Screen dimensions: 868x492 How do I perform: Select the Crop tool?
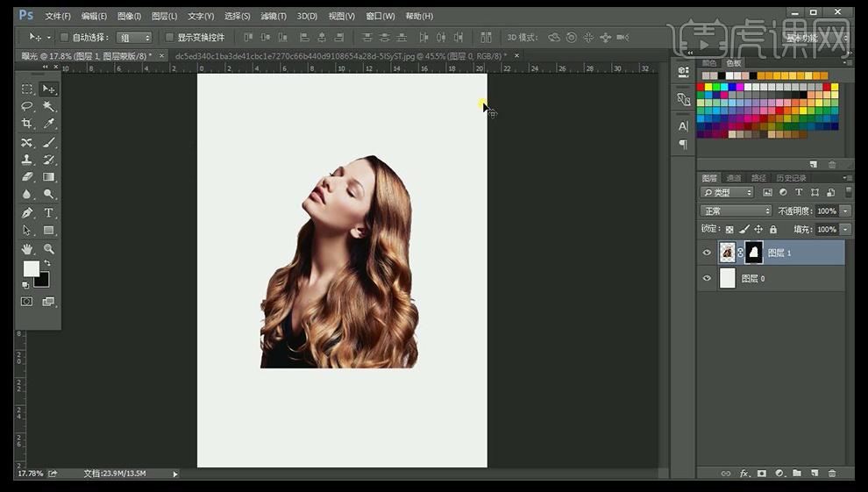(x=27, y=124)
